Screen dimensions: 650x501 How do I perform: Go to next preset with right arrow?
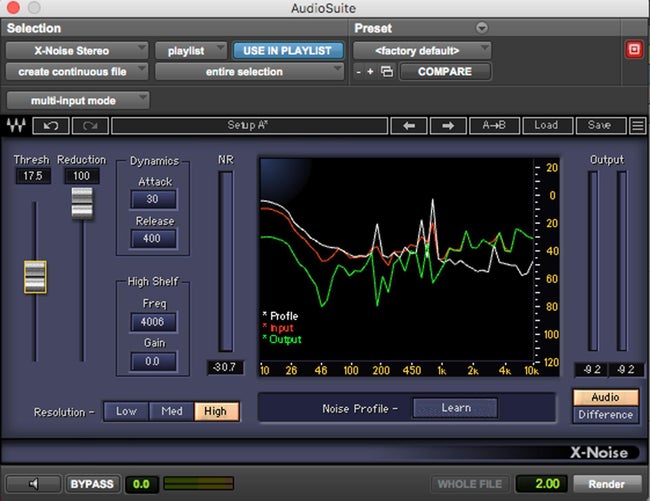click(448, 126)
